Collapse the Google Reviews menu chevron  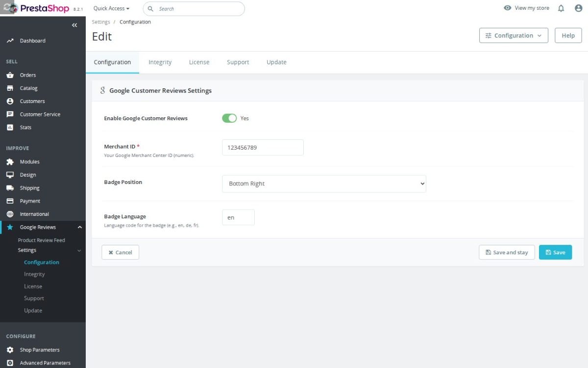[80, 227]
